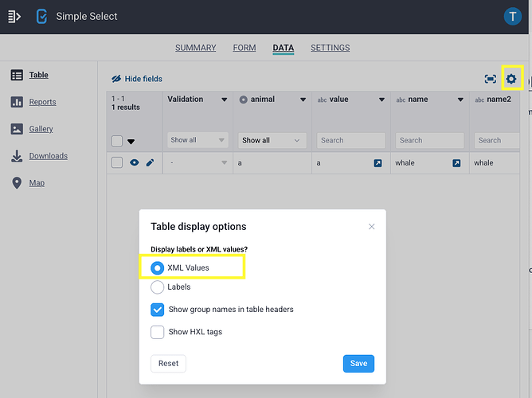The width and height of the screenshot is (532, 398).
Task: Select the XML Values radio option
Action: (x=157, y=267)
